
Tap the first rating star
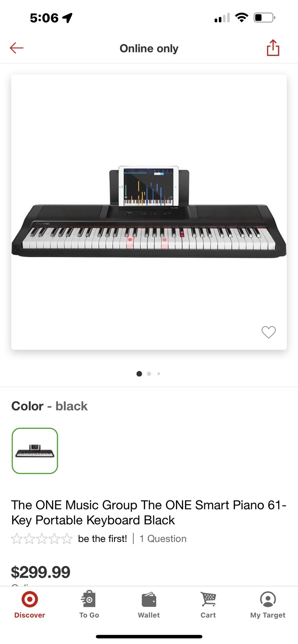[x=16, y=538]
